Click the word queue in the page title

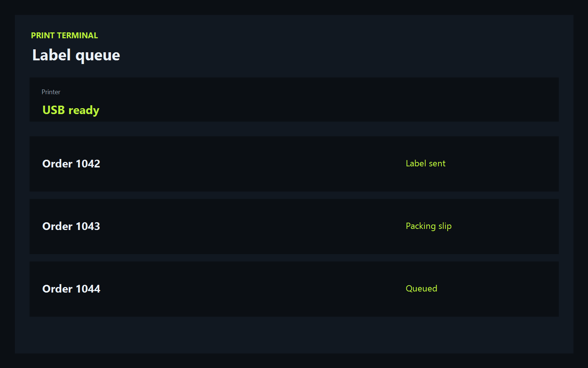point(98,56)
